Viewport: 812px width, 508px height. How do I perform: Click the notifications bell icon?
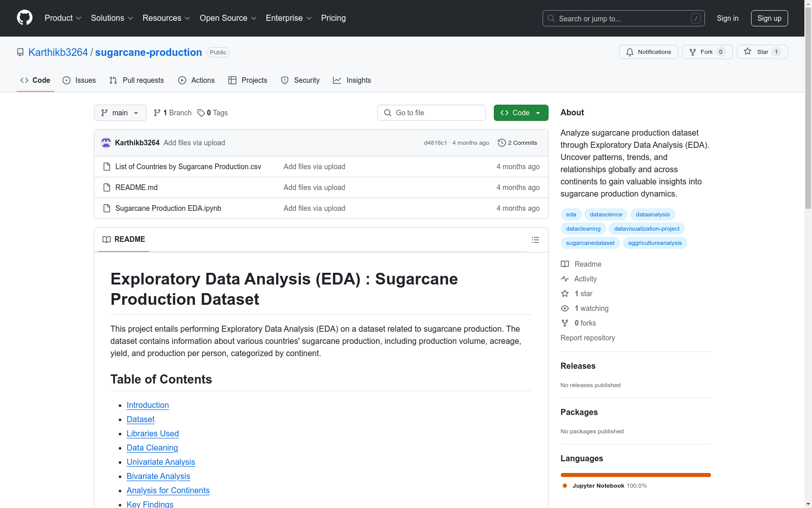tap(630, 52)
